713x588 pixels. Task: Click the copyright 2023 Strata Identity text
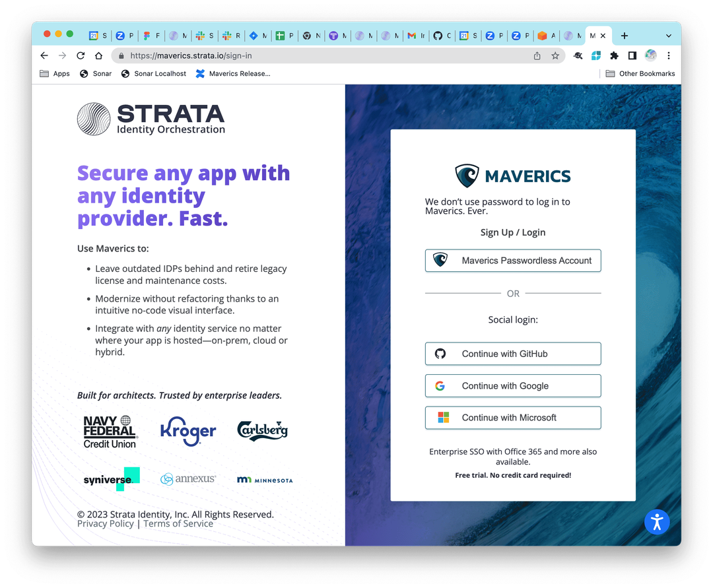[x=175, y=514]
